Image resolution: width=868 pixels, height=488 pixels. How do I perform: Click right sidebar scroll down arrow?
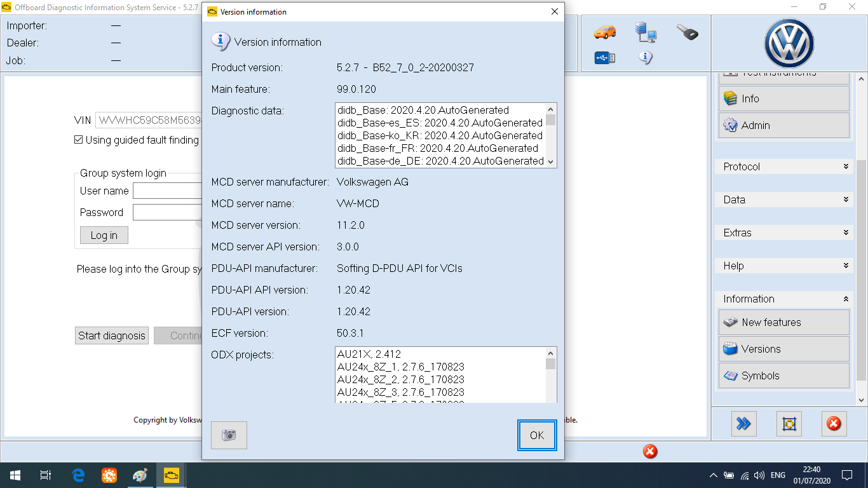click(862, 400)
